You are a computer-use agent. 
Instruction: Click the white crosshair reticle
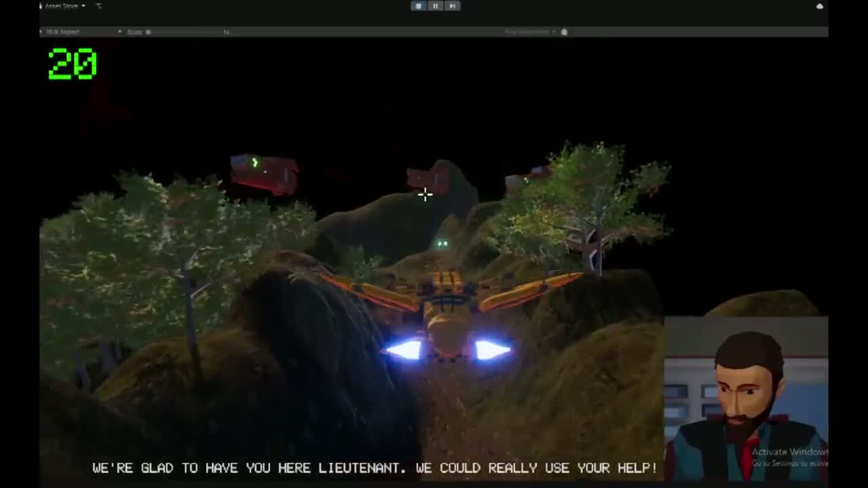tap(425, 195)
